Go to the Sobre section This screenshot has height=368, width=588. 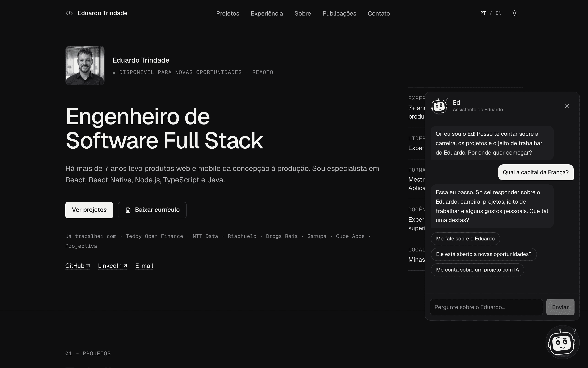pos(303,13)
